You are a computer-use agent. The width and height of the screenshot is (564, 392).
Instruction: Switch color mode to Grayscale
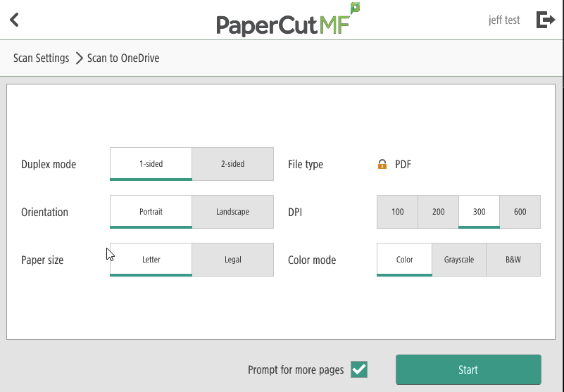(459, 260)
